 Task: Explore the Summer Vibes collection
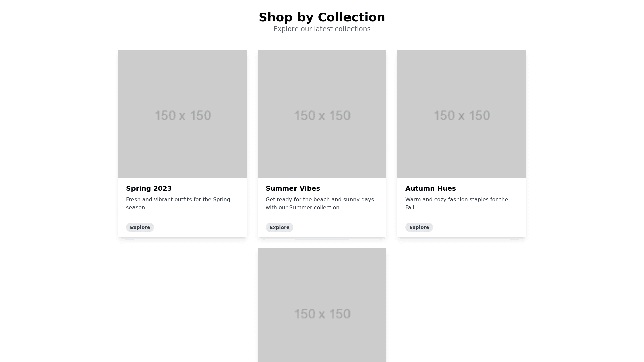click(279, 227)
